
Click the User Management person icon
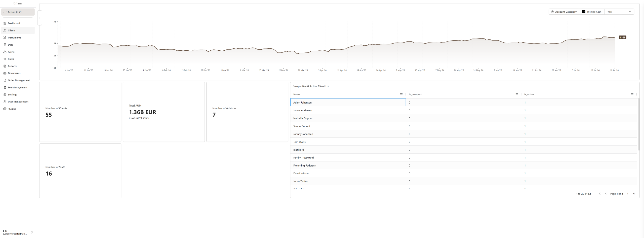(x=5, y=102)
